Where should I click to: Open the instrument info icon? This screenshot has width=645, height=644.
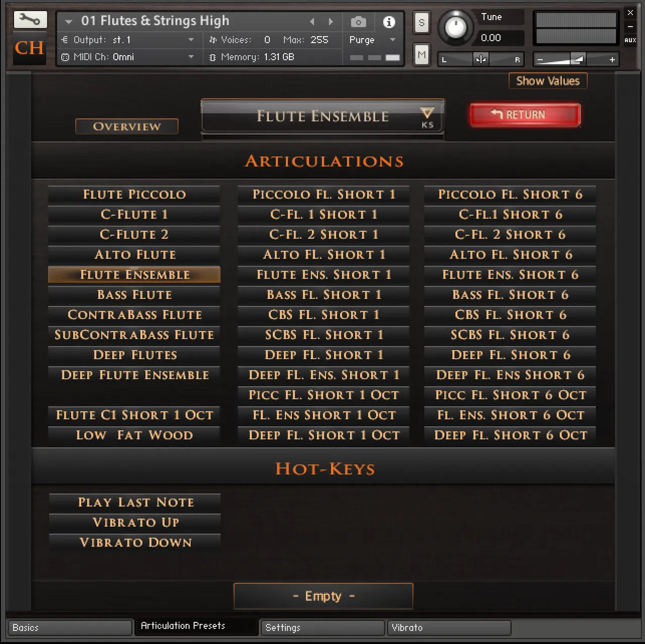coord(389,22)
